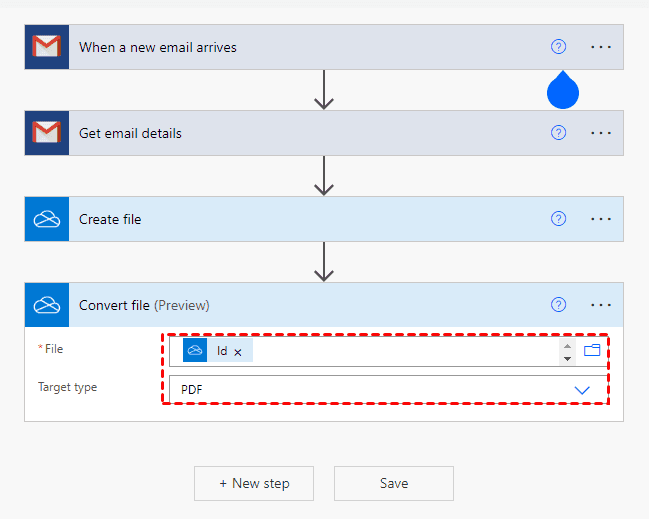The width and height of the screenshot is (649, 519).
Task: Expand the Target type PDF dropdown
Action: coord(582,389)
